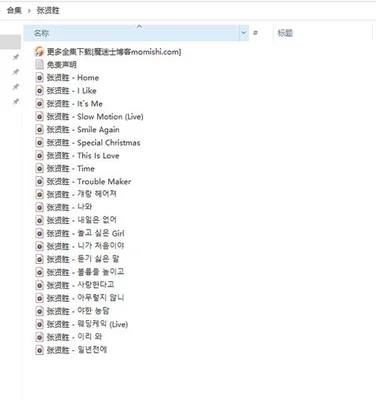Click audio icon for This Is Love
This screenshot has width=376, height=400.
39,155
